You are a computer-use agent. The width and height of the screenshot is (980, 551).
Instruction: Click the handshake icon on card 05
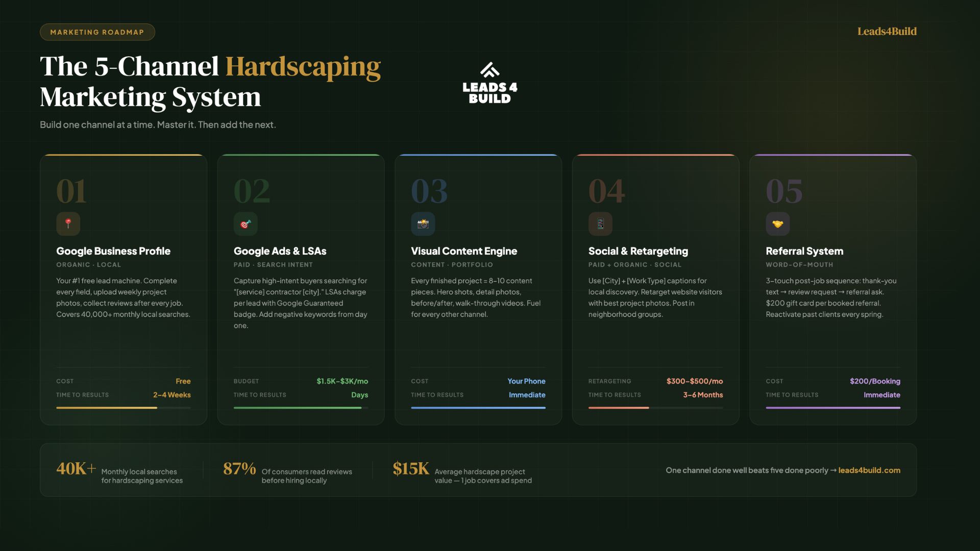(x=777, y=223)
